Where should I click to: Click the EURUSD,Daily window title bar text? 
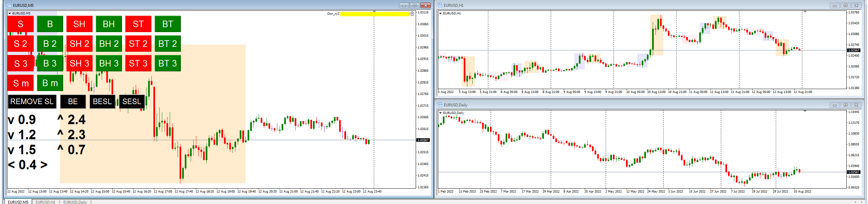[456, 105]
